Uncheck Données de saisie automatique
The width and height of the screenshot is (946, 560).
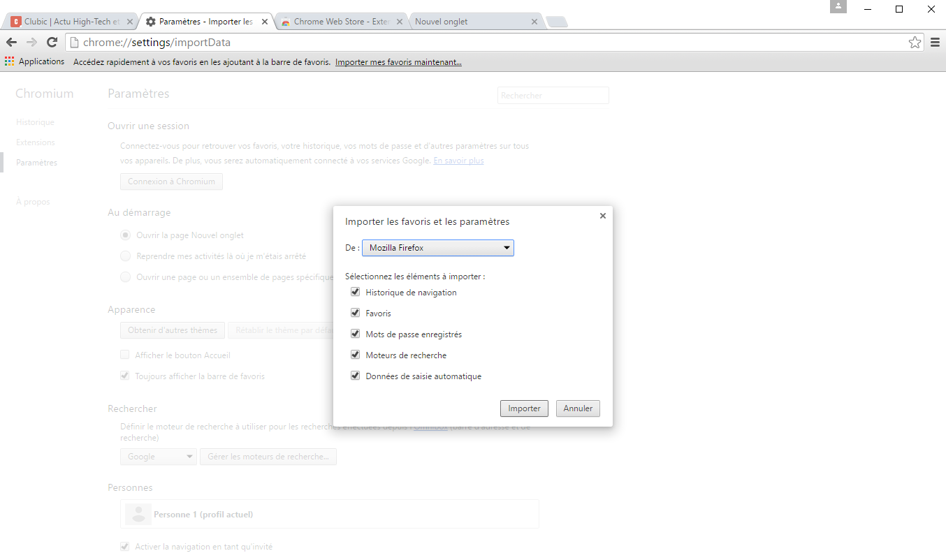[356, 376]
